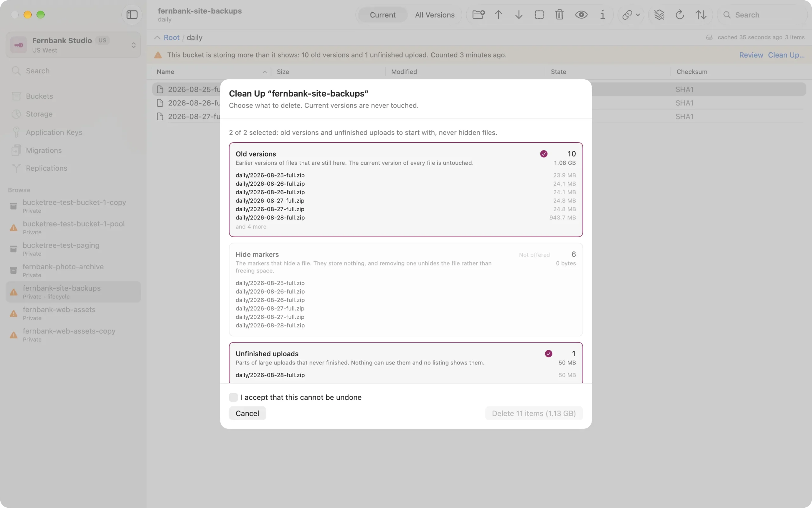Click Delete 11 items (1.13 GB) button

[x=534, y=413]
